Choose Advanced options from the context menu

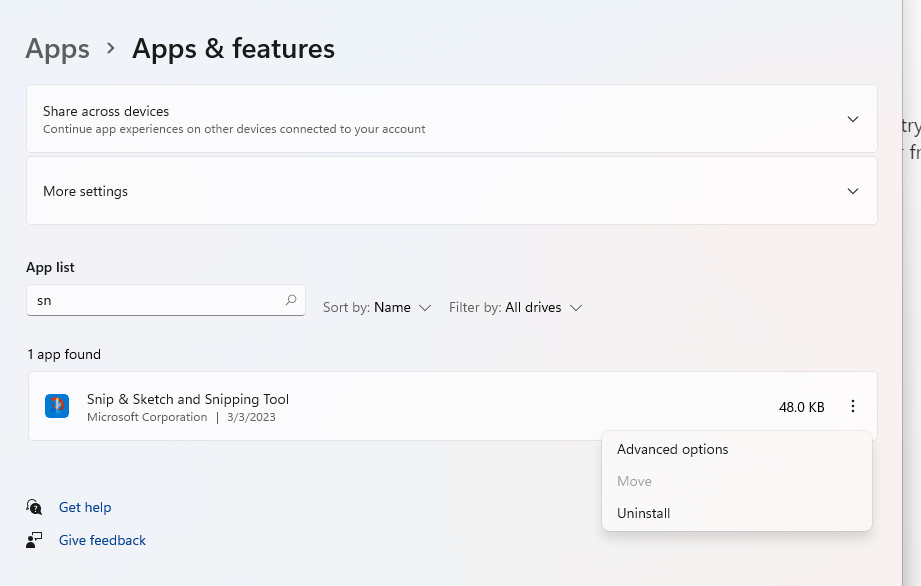coord(673,449)
